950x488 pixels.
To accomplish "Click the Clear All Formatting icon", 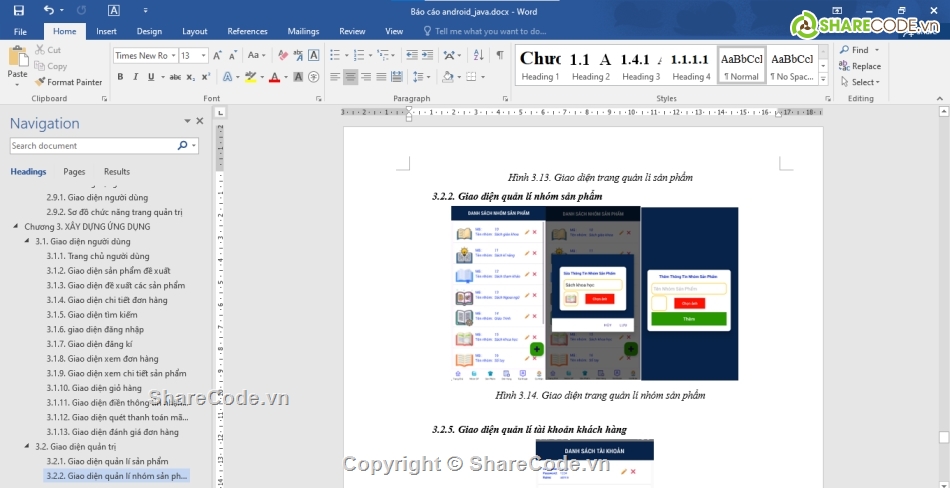I will [x=284, y=56].
